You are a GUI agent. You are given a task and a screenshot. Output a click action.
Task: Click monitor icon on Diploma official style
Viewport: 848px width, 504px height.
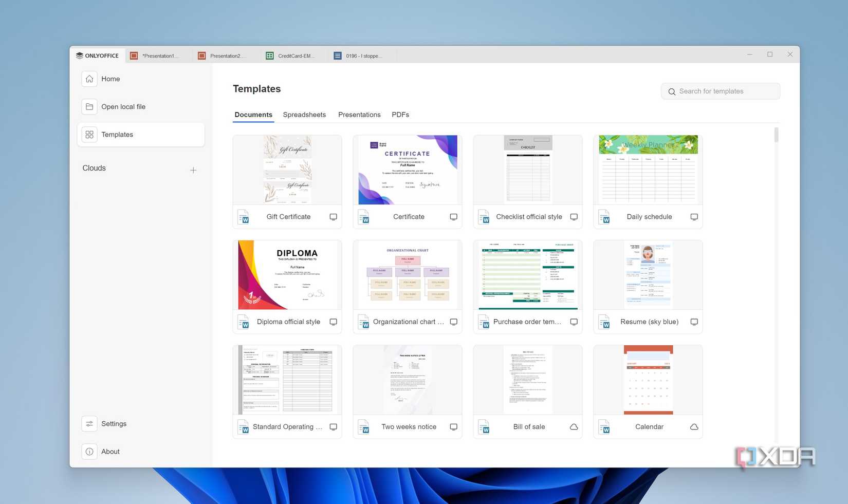[333, 322]
